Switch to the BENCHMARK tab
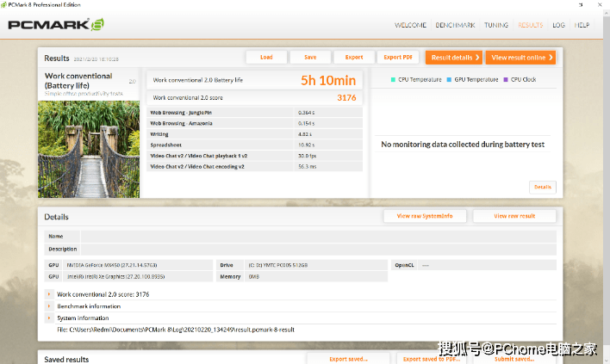 (x=455, y=25)
